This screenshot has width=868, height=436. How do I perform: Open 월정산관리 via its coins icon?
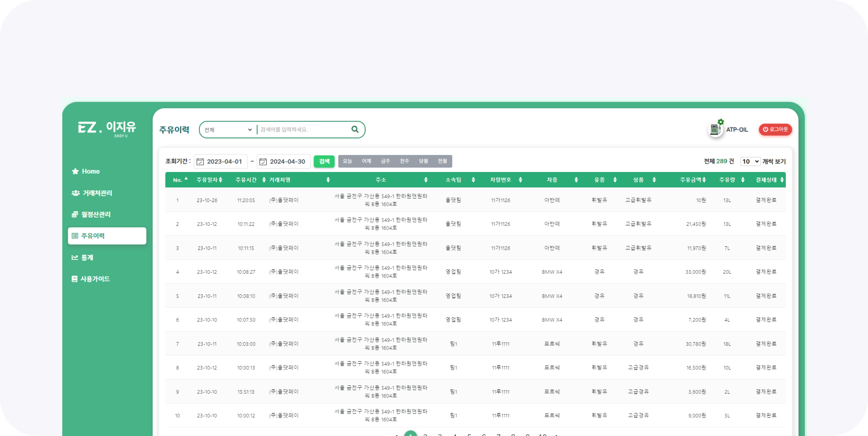75,214
